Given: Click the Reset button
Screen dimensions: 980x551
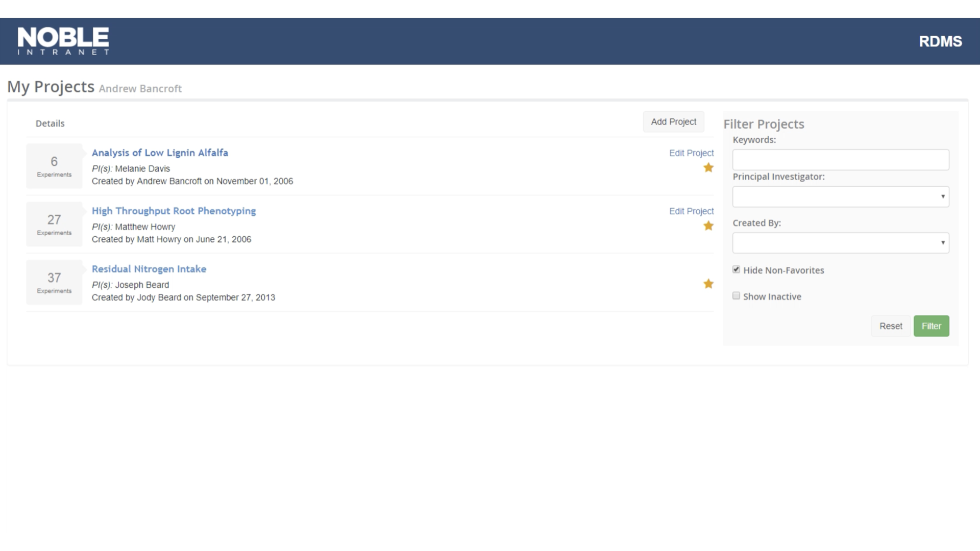Looking at the screenshot, I should [890, 325].
